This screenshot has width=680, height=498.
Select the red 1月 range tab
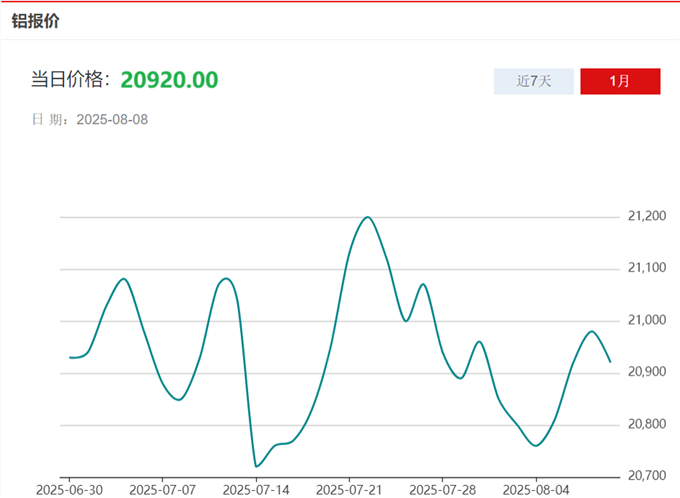(x=620, y=81)
